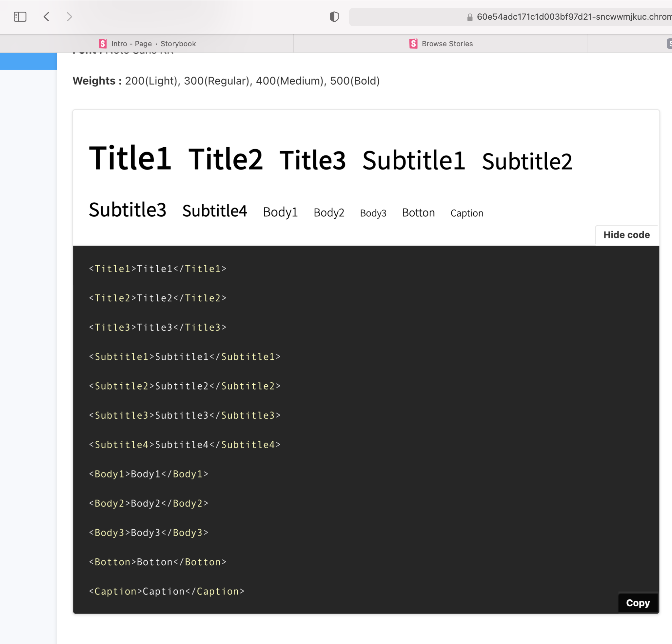This screenshot has height=644, width=672.
Task: Switch to the Browse Stories tab
Action: coord(447,44)
